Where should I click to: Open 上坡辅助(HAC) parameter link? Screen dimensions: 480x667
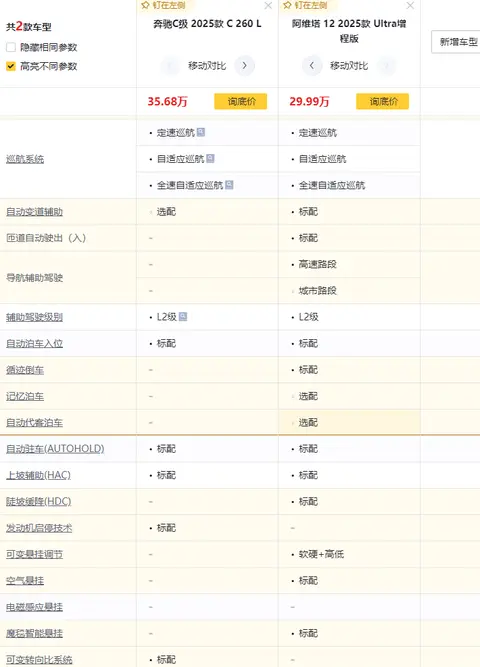coord(38,475)
